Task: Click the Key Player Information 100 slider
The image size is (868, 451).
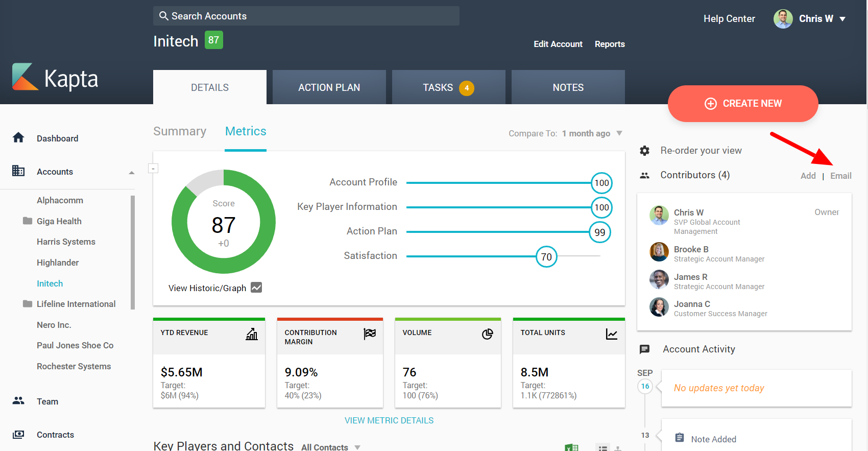Action: click(601, 207)
